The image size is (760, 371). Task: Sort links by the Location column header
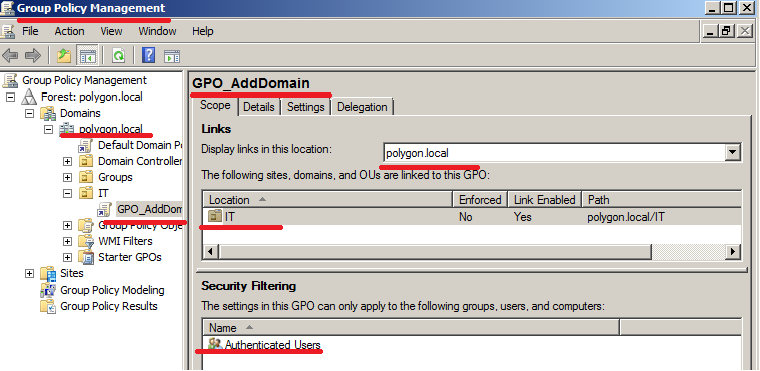click(x=328, y=200)
